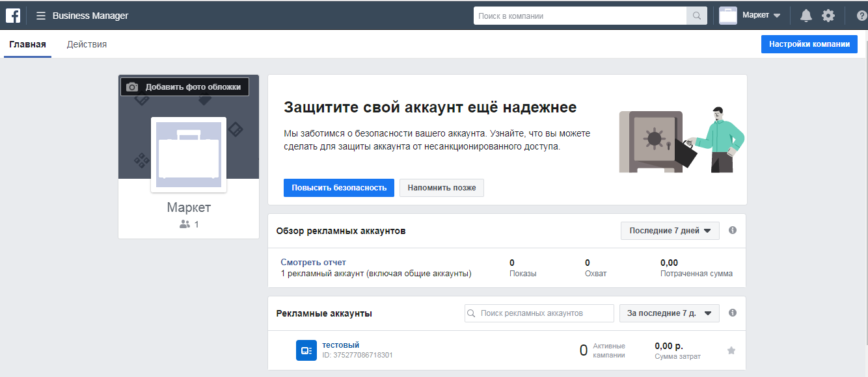Click Business Manager title in the header
Viewport: 868px width, 377px height.
(90, 16)
